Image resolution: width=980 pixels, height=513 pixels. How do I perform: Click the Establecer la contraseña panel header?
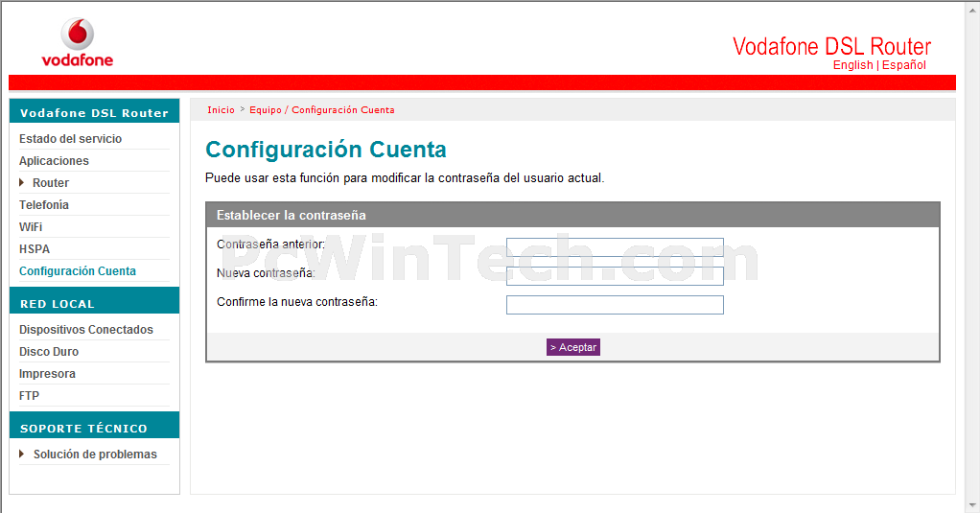(572, 215)
